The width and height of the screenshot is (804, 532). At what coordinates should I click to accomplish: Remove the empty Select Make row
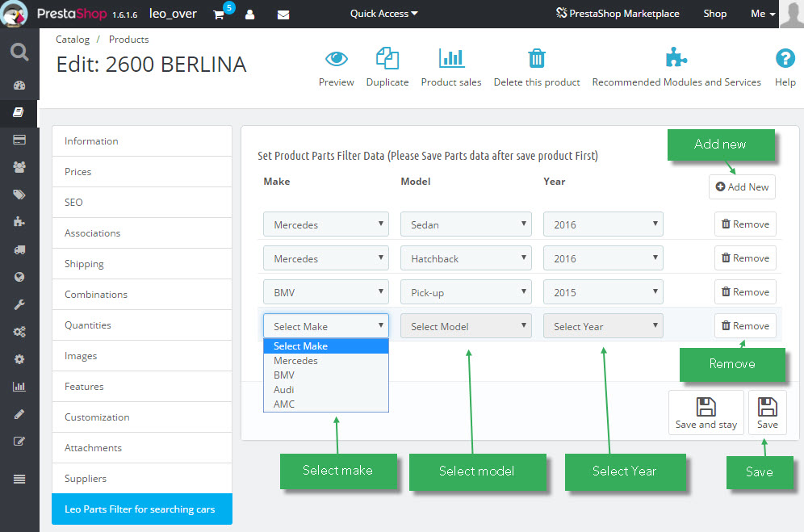click(x=745, y=326)
